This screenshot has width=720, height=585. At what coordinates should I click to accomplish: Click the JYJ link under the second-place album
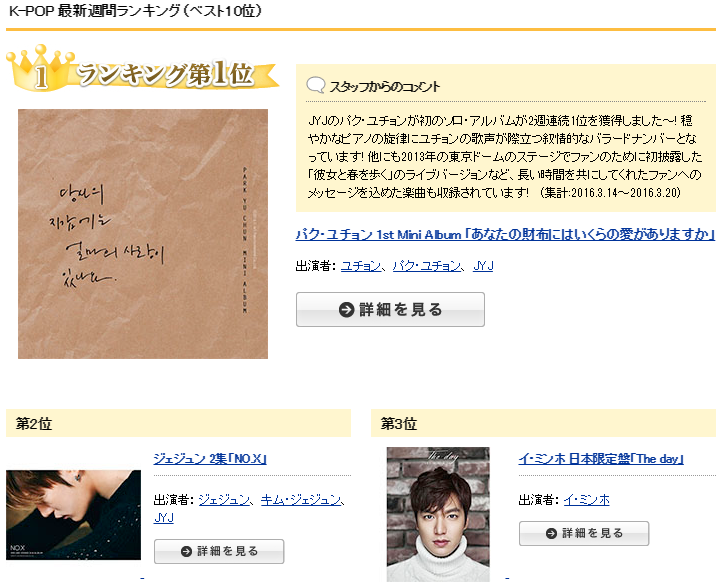164,518
